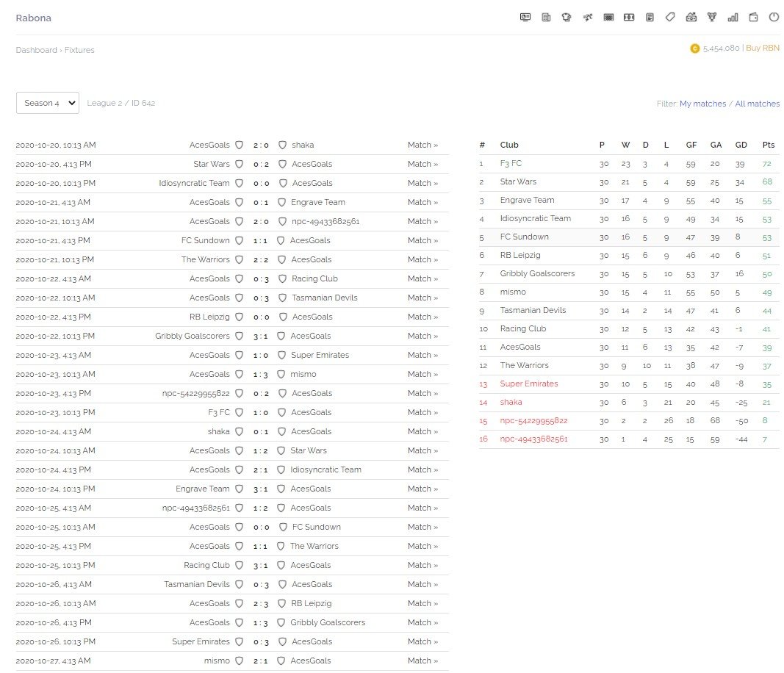Screen dimensions: 784x673
Task: Click the shaka club shield icon in 10:13 AM Oct 20 match
Action: click(x=282, y=145)
